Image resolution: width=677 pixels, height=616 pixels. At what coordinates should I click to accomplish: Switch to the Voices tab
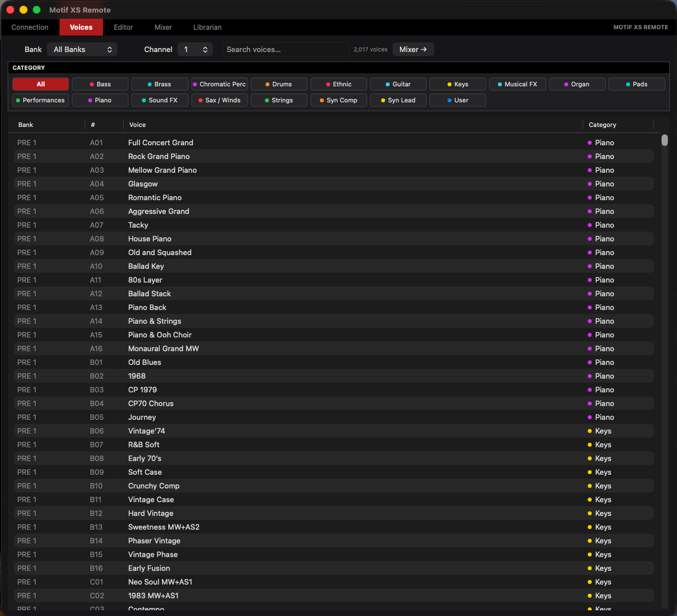[81, 27]
